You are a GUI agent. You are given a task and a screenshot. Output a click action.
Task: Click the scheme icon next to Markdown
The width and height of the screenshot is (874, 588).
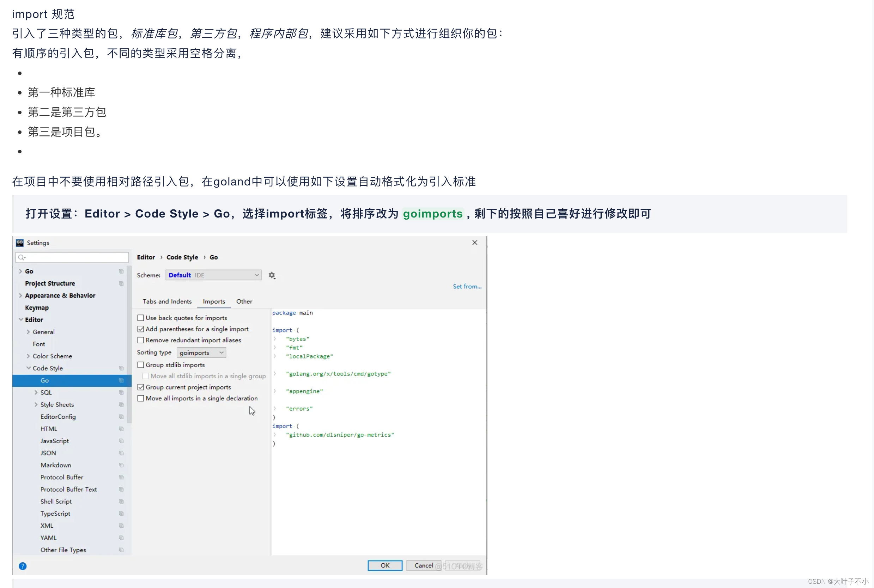click(x=122, y=465)
